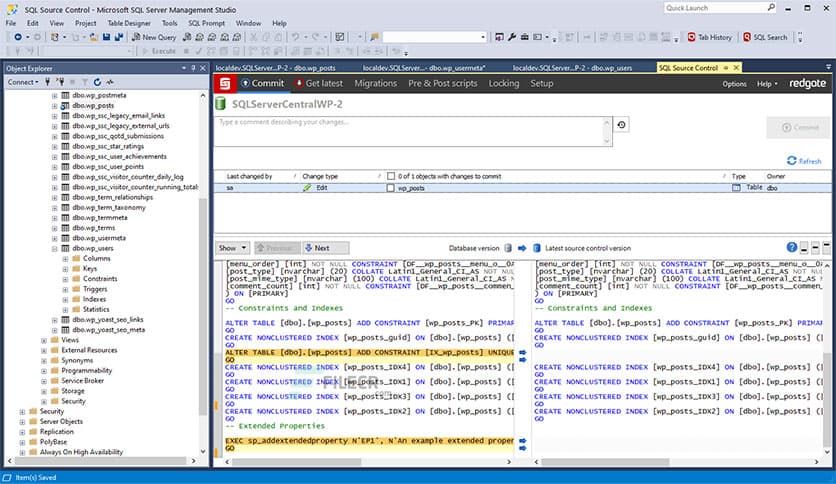Open SQL Search from the toolbar
The image size is (836, 484).
[765, 37]
